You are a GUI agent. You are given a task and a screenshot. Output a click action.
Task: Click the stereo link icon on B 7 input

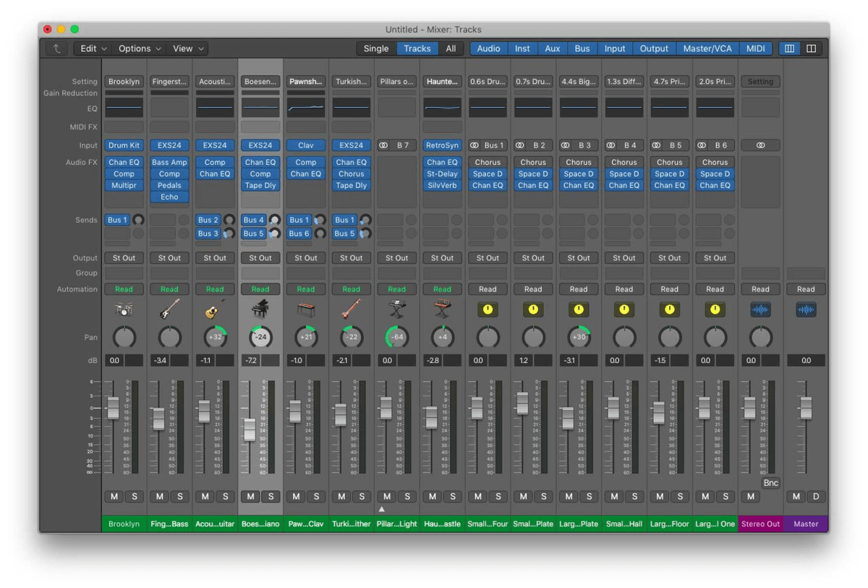(384, 145)
